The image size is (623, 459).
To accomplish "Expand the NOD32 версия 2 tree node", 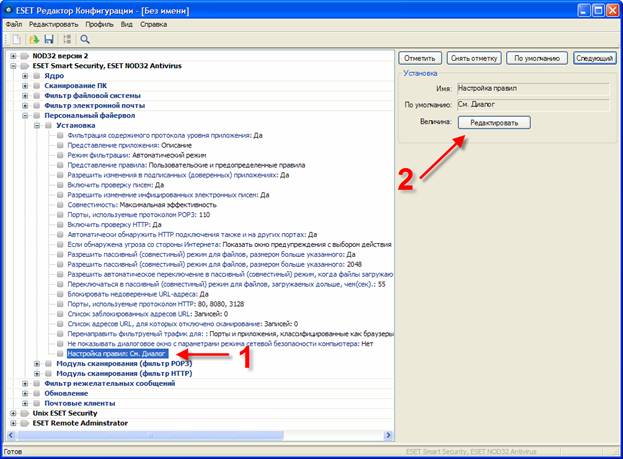I will coord(13,56).
